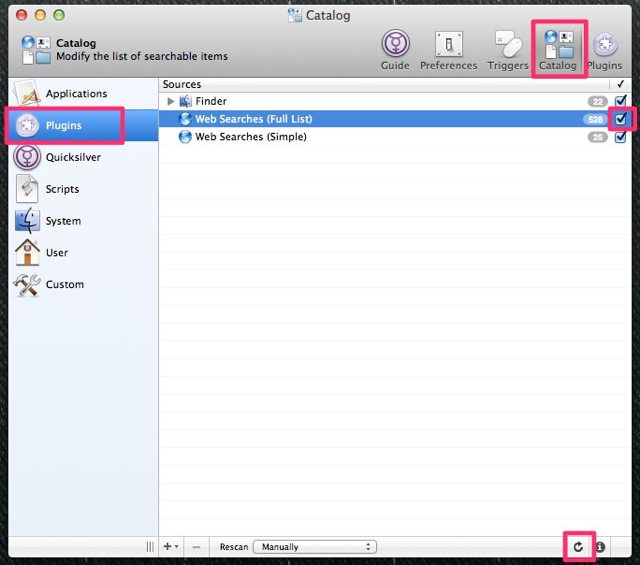
Task: Click the Web Searches (Simple) globe icon
Action: (x=185, y=137)
